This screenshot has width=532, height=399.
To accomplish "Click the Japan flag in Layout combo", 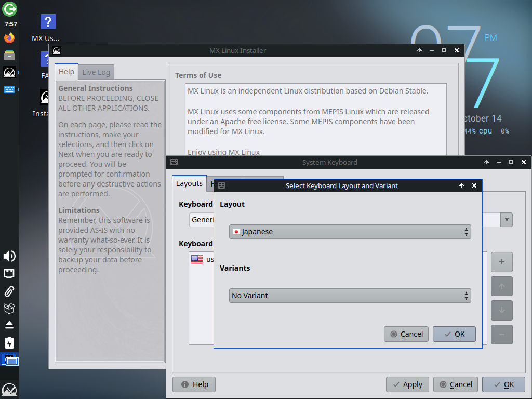I will coord(236,232).
